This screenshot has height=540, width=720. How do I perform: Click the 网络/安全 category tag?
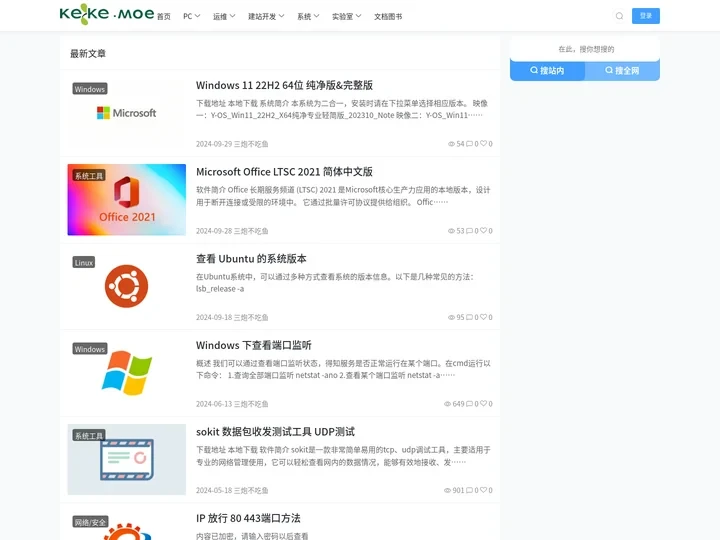(90, 523)
